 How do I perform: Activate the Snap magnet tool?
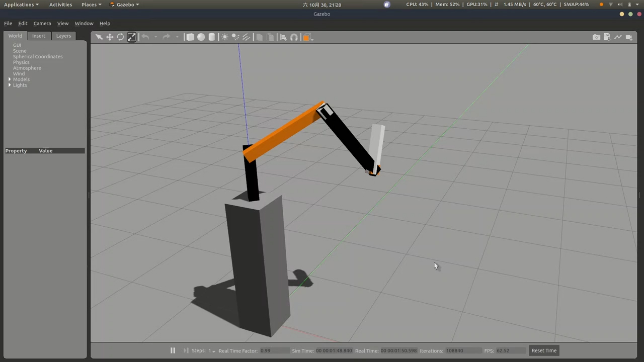pos(294,37)
